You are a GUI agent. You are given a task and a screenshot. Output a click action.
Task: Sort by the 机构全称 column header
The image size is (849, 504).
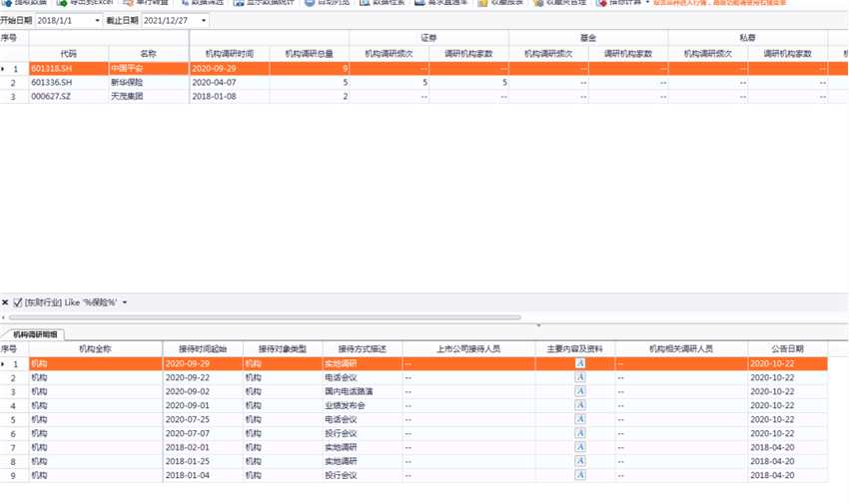(95, 348)
